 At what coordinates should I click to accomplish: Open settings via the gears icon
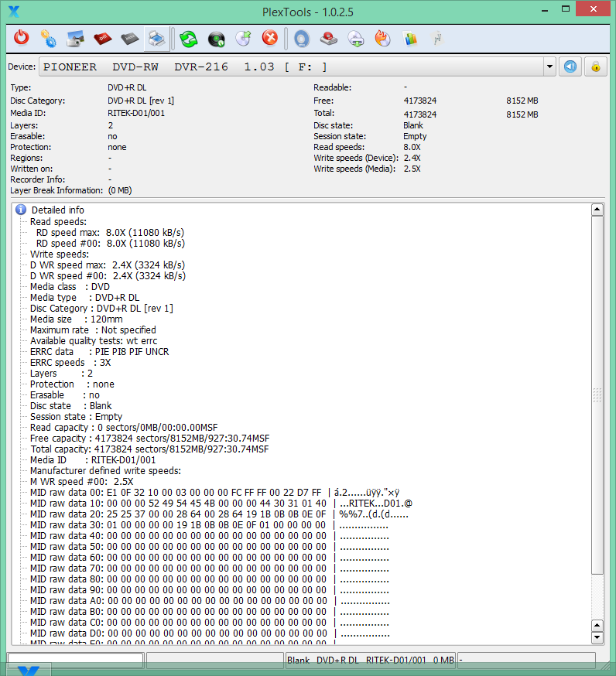48,39
